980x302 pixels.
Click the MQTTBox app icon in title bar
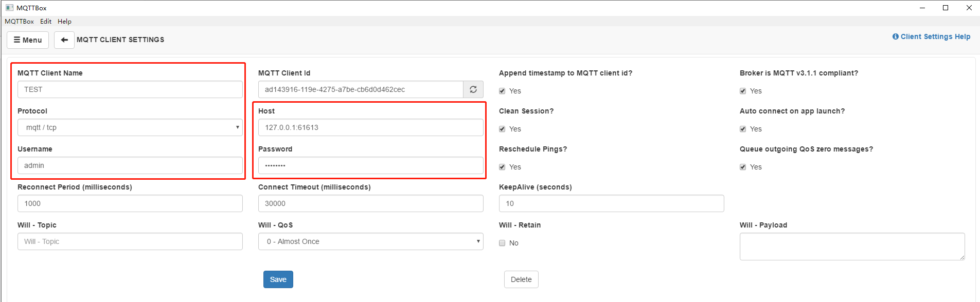[9, 8]
